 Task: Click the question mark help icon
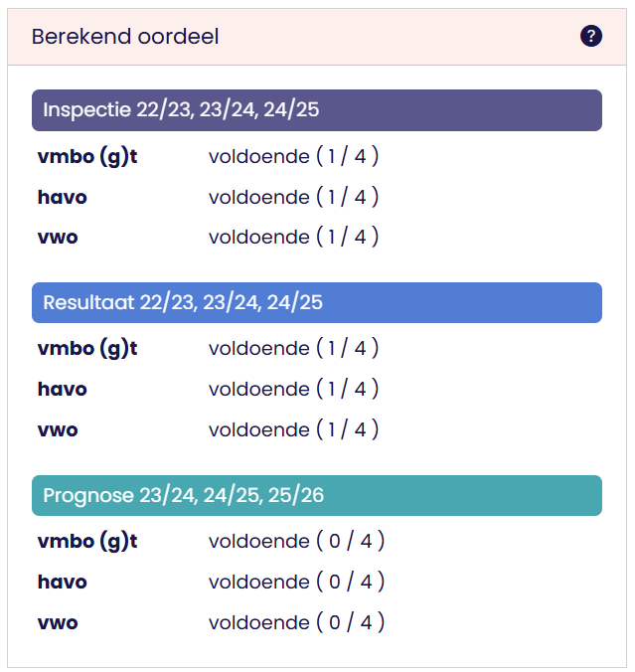[591, 37]
